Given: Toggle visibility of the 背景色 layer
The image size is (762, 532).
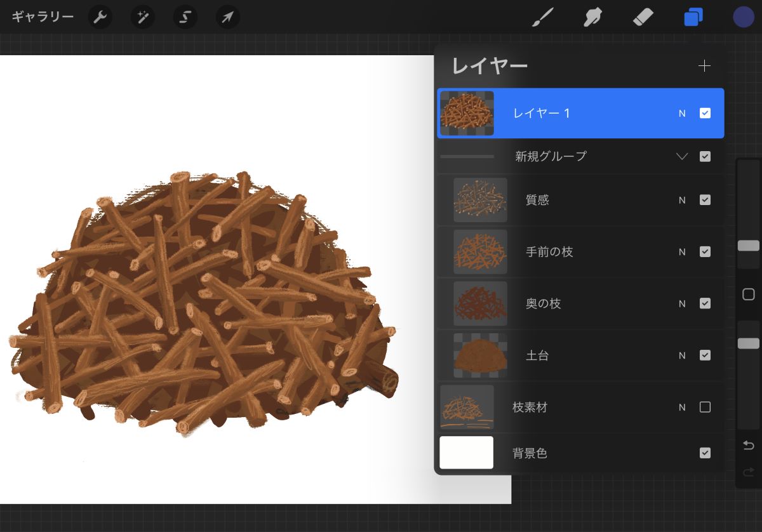Looking at the screenshot, I should click(x=705, y=453).
